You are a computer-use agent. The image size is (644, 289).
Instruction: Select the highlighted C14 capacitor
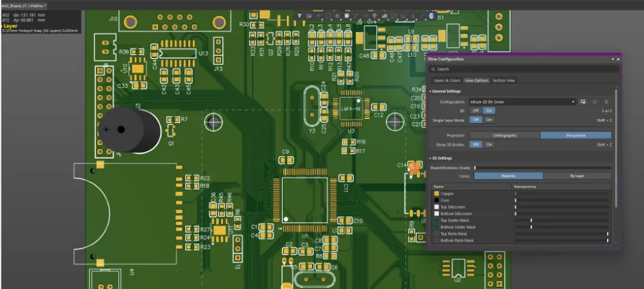(x=415, y=168)
